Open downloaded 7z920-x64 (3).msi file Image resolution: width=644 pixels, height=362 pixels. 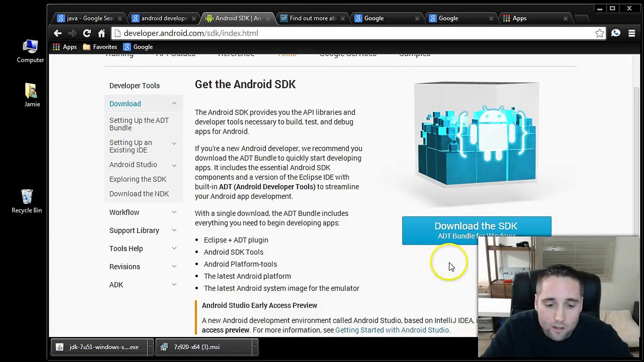[x=204, y=347]
